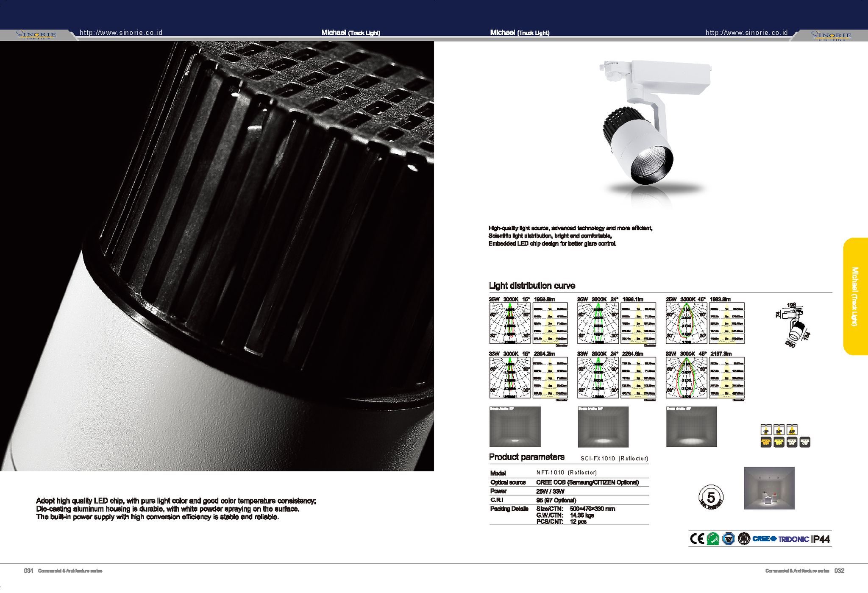868x593 pixels.
Task: Click the 15° beam angle icon
Action: pyautogui.click(x=765, y=430)
